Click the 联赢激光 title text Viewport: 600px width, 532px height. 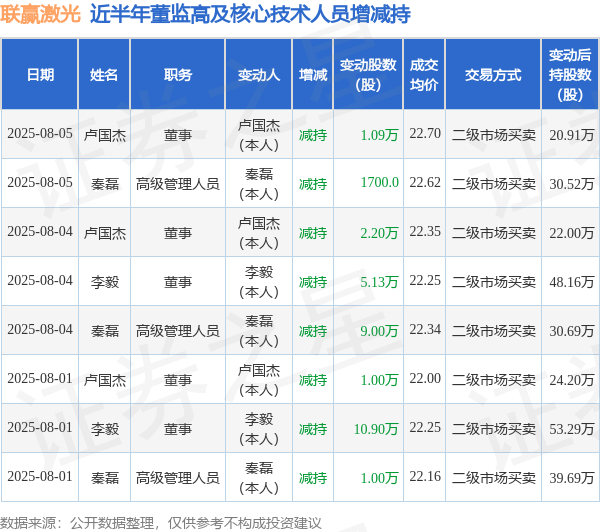pos(40,14)
